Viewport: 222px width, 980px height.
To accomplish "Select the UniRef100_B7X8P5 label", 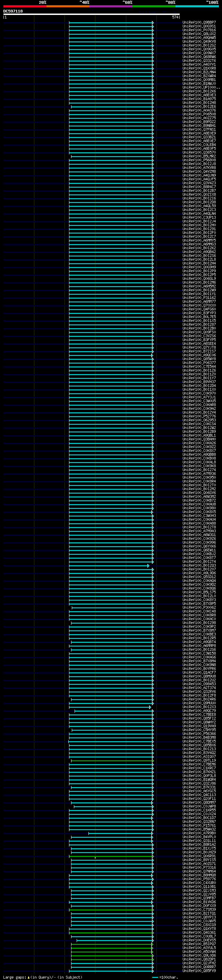I will tap(199, 604).
